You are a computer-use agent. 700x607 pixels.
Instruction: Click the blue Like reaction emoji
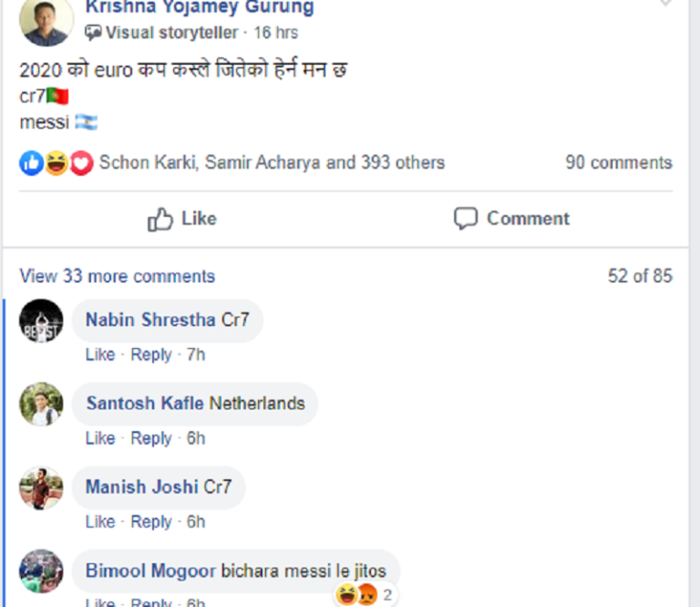pos(31,163)
